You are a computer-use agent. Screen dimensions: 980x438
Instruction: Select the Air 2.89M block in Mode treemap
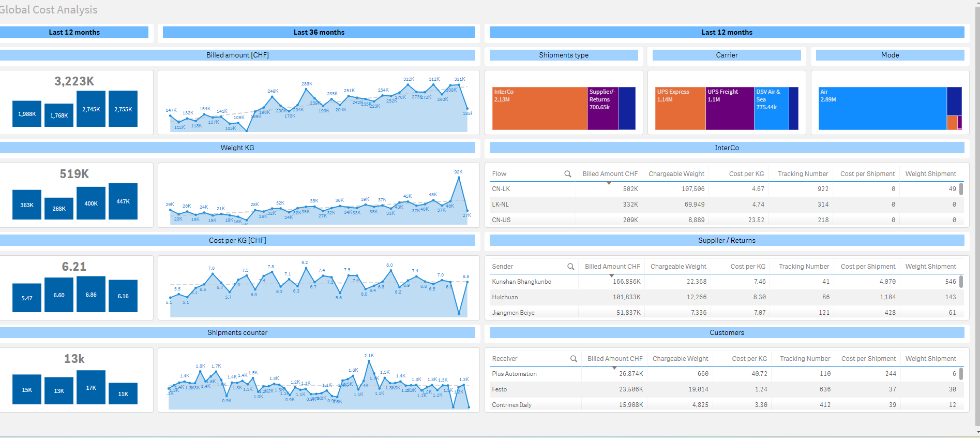click(882, 108)
